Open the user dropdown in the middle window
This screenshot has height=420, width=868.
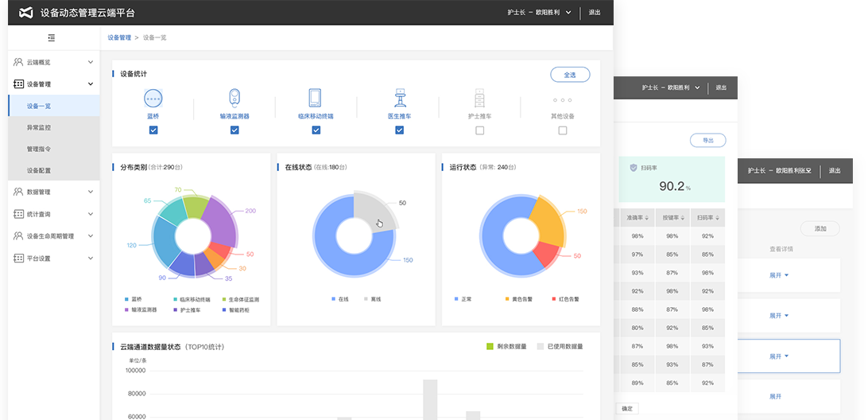click(x=672, y=87)
